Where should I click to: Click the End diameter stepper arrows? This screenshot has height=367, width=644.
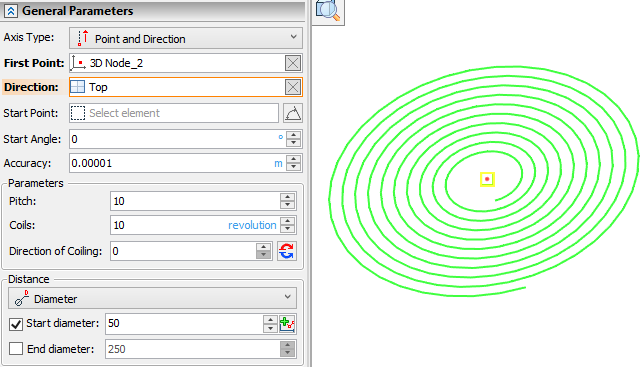tap(288, 349)
